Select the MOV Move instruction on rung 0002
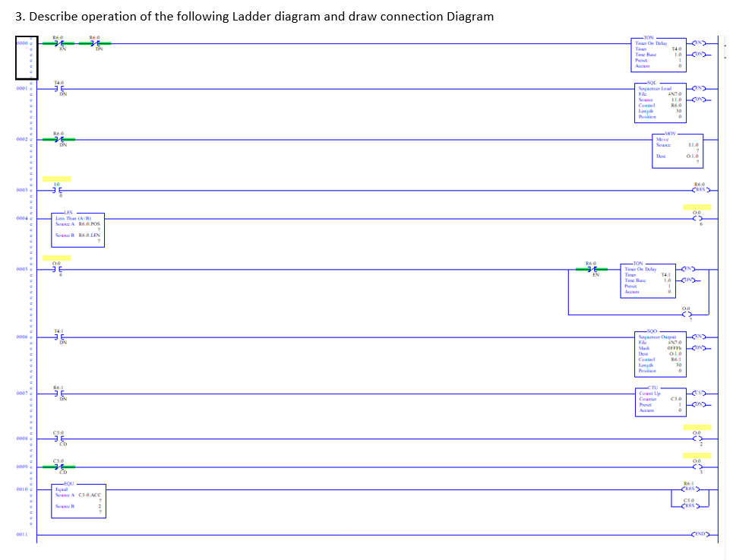733x560 pixels. coord(676,151)
